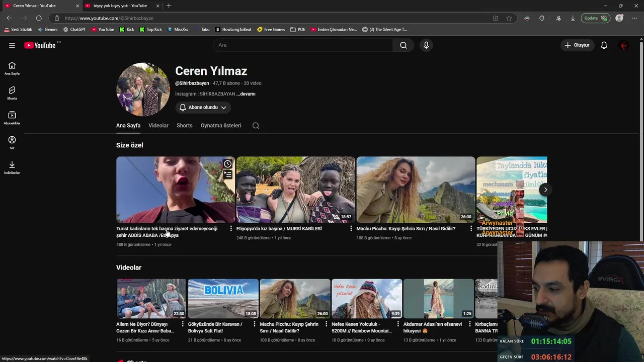Viewport: 644px width, 362px height.
Task: Click the YouTube logo
Action: (x=40, y=45)
